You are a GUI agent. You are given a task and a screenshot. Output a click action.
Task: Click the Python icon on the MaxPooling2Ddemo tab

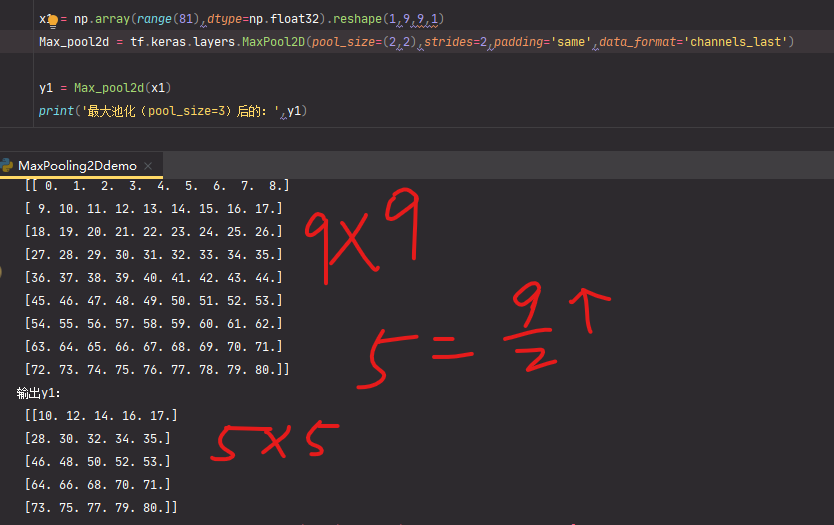click(x=7, y=165)
